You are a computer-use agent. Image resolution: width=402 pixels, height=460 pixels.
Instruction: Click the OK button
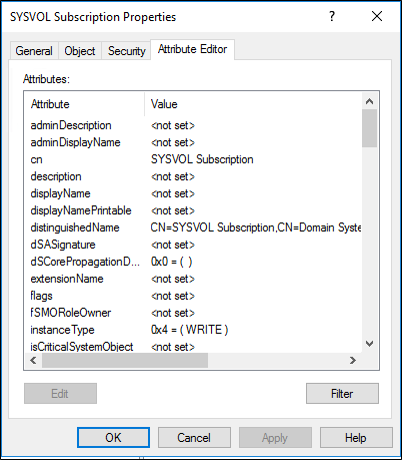pos(113,437)
